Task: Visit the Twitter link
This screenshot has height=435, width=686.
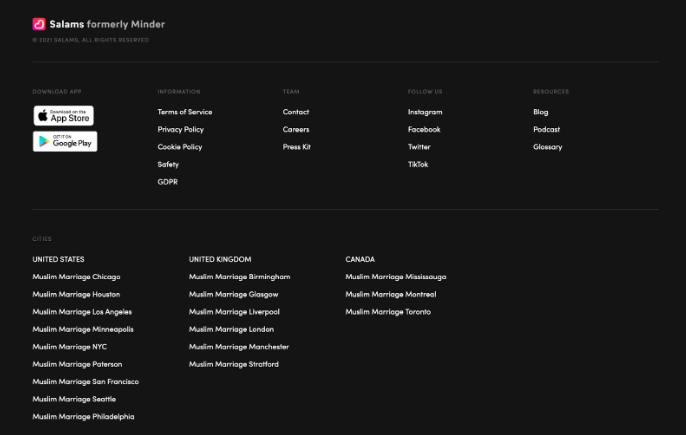Action: click(x=419, y=147)
